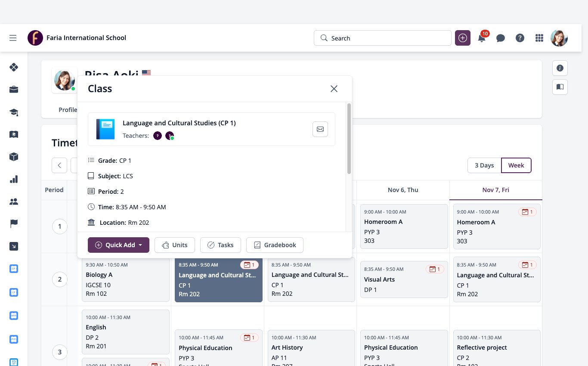588x366 pixels.
Task: Click the PYP programme icon in sidebar
Action: point(14,339)
